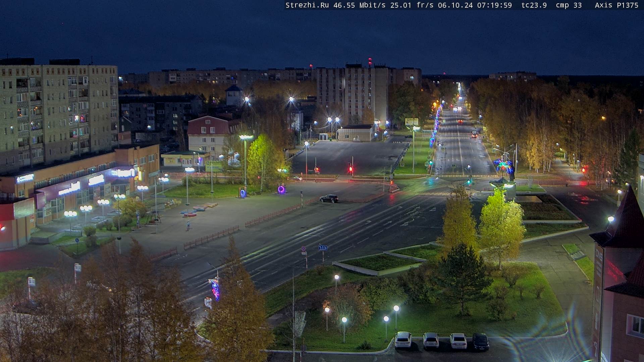Screen dimensions: 644x362
Task: Click the 07:19:59 time stamp
Action: [494, 5]
